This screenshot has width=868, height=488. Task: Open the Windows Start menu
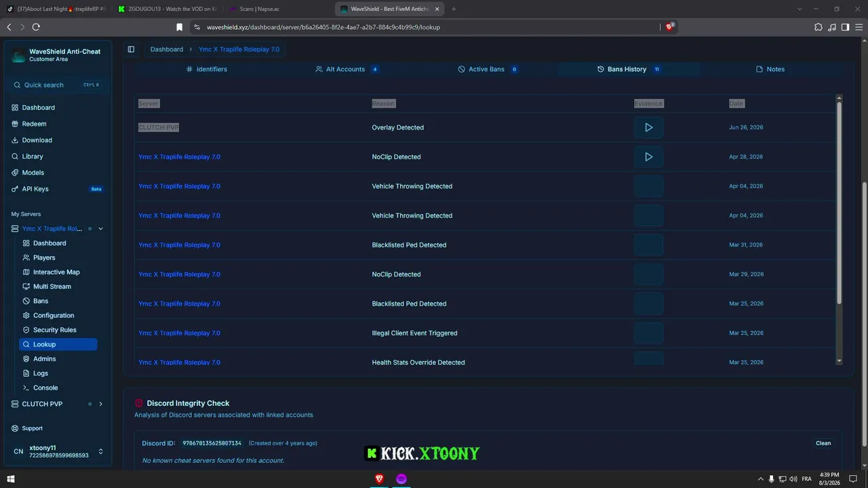click(11, 479)
